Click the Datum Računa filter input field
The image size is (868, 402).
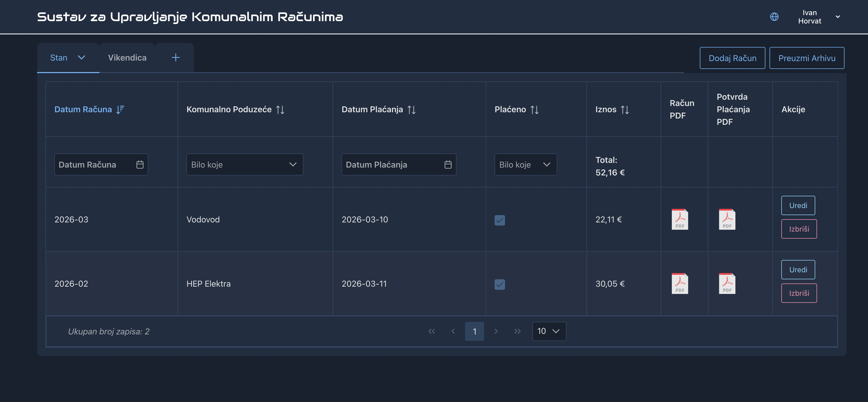[94, 164]
